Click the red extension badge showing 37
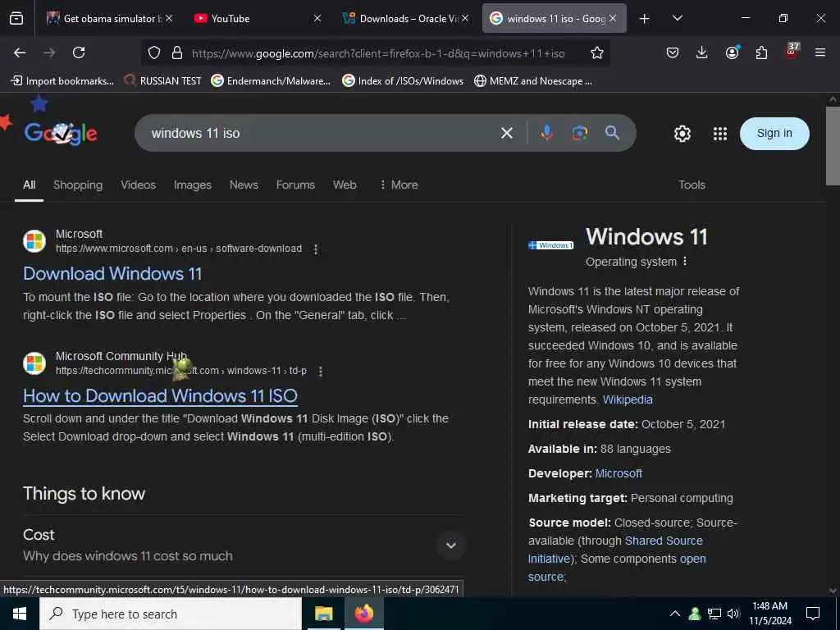The height and width of the screenshot is (630, 840). click(x=792, y=52)
